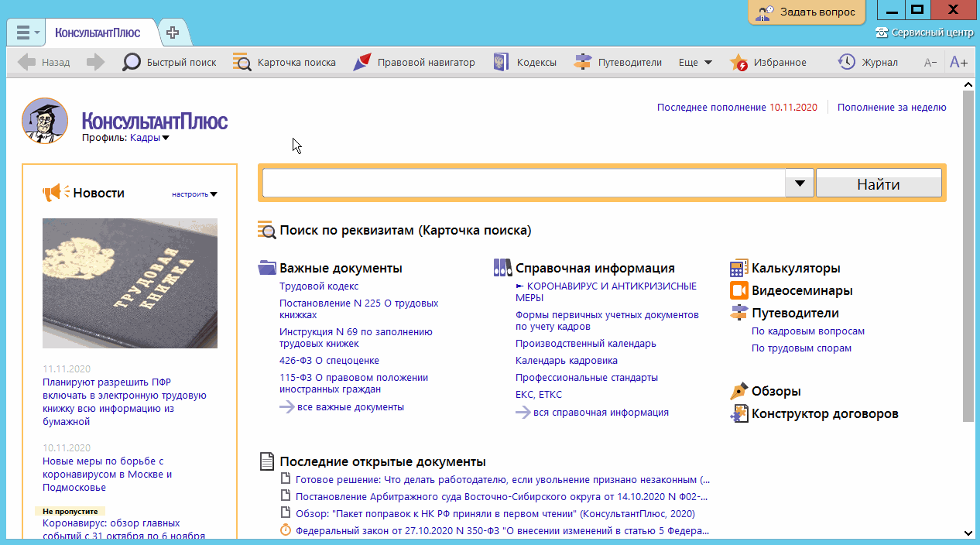Open Поиск по реквизитам (Карточка поиска) link

point(406,231)
